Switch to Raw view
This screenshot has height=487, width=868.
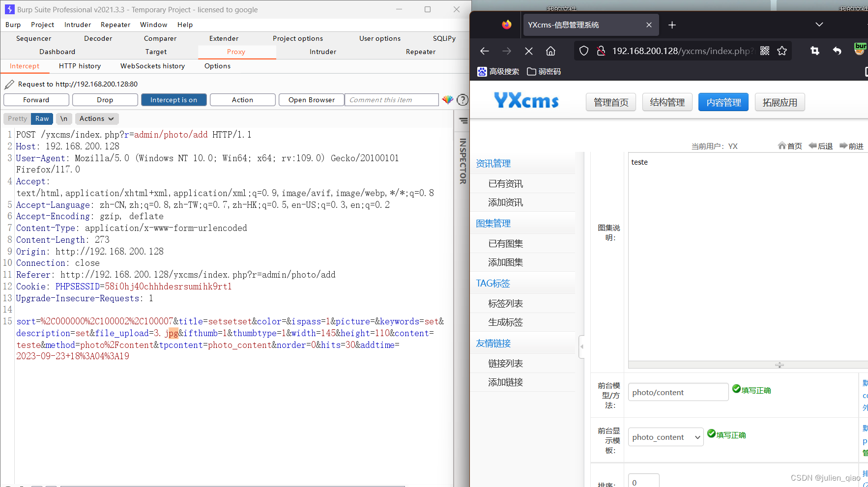point(42,119)
